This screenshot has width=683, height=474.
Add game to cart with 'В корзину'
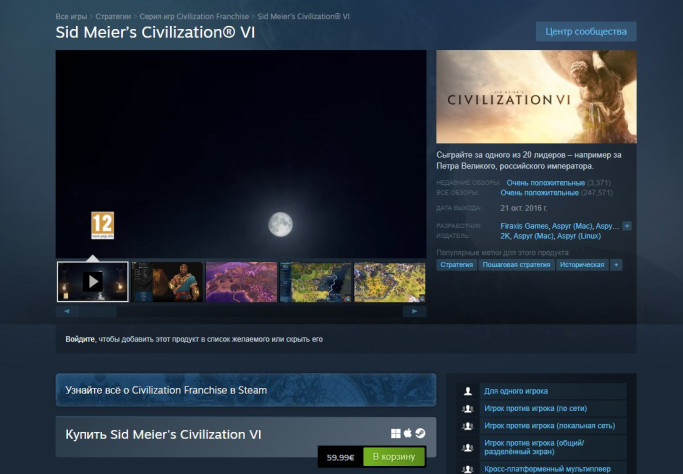pos(394,457)
